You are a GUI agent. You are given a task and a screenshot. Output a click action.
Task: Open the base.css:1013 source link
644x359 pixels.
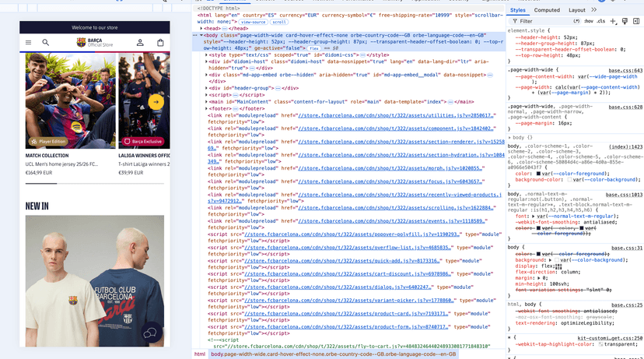[x=624, y=195]
